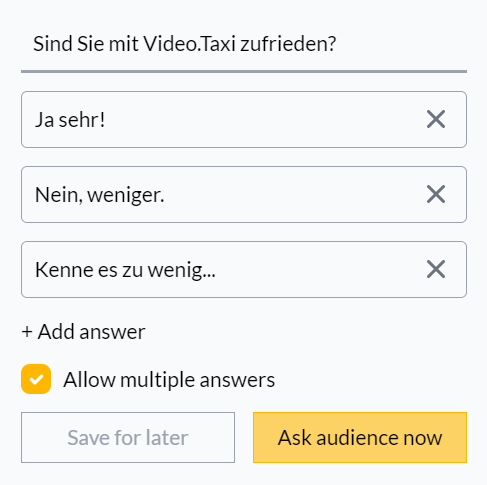The height and width of the screenshot is (485, 487).
Task: Delete the 'Nein, weniger.' answer option
Action: tap(436, 194)
